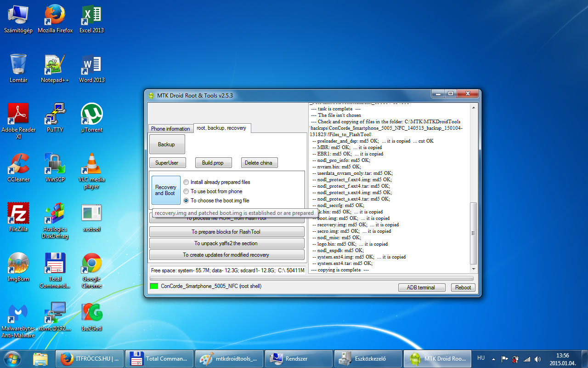Switch to the Phone information tab
The height and width of the screenshot is (368, 588).
point(170,129)
